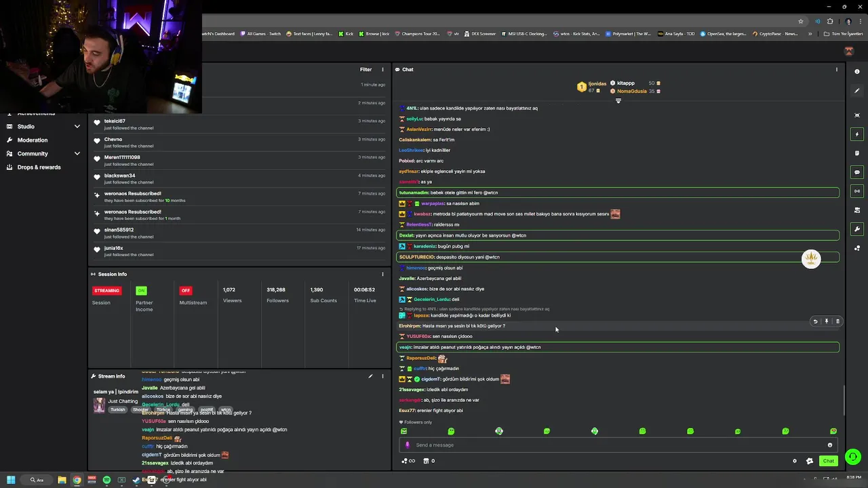Click the moderator badge icon next to Chat button

click(x=809, y=461)
